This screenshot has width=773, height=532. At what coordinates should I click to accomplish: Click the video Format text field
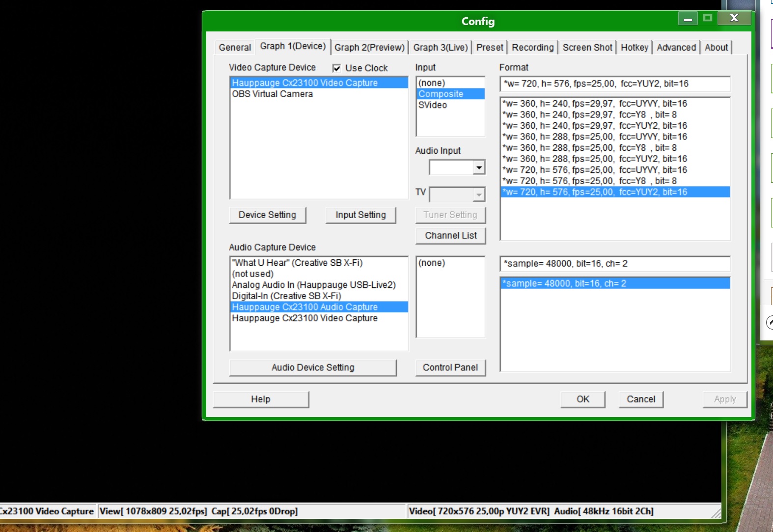615,84
